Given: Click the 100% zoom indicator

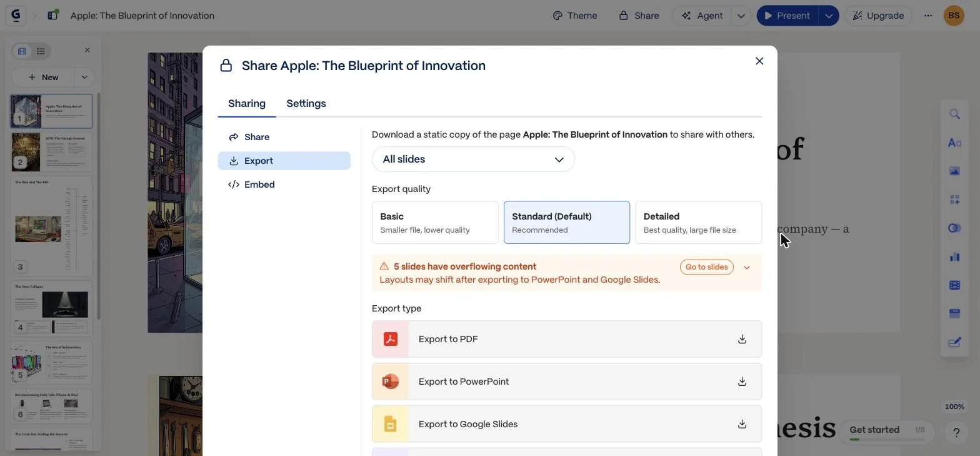Looking at the screenshot, I should tap(954, 407).
